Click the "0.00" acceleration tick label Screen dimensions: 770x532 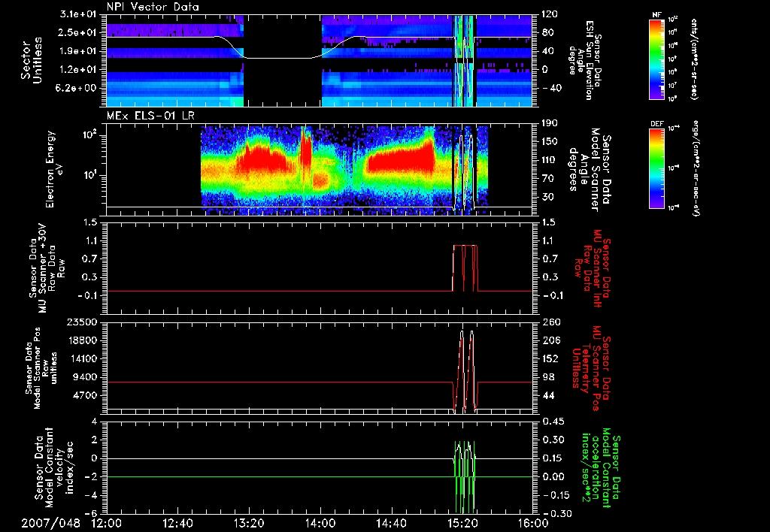pos(553,476)
